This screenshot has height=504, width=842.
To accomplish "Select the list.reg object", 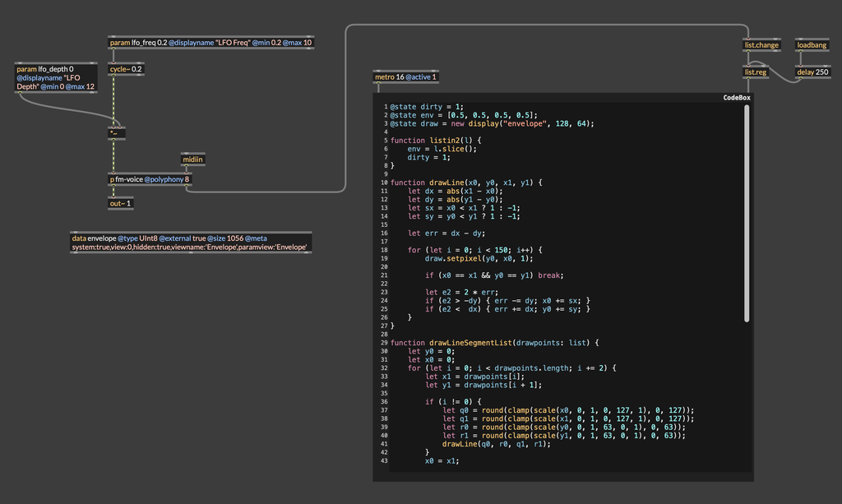I will tap(756, 72).
